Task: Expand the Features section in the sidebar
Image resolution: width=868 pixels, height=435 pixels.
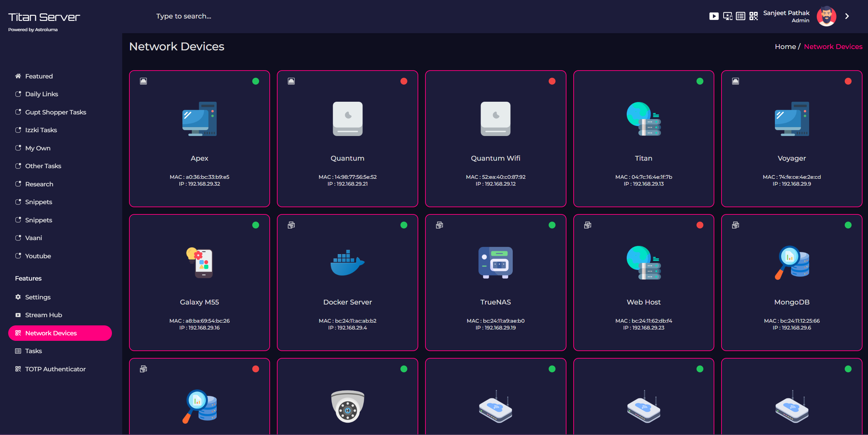Action: (28, 278)
